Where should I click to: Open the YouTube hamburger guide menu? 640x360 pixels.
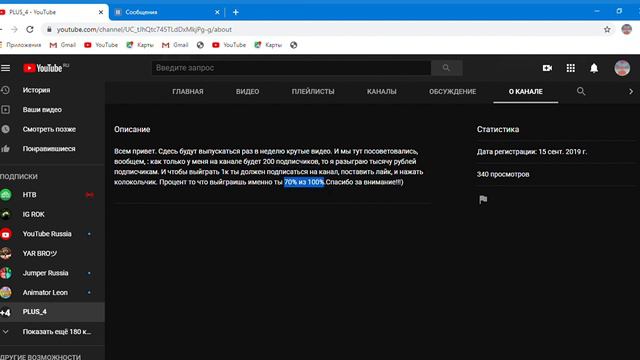5,68
